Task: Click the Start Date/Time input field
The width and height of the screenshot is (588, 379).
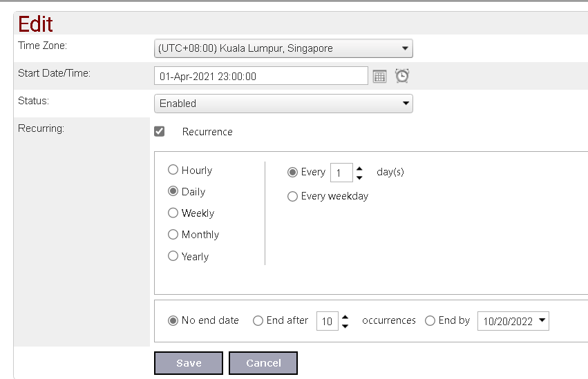Action: pyautogui.click(x=261, y=76)
